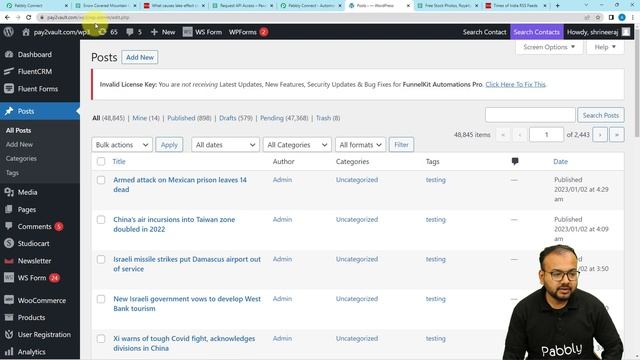This screenshot has height=360, width=640.
Task: Toggle the select-all posts checkbox
Action: (x=101, y=161)
